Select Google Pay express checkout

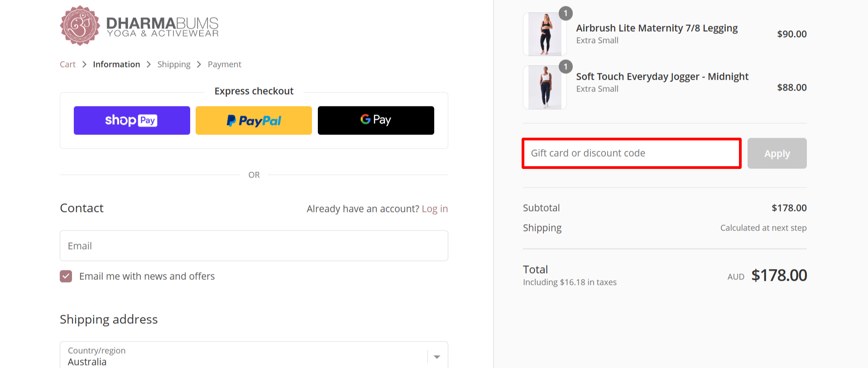tap(376, 120)
